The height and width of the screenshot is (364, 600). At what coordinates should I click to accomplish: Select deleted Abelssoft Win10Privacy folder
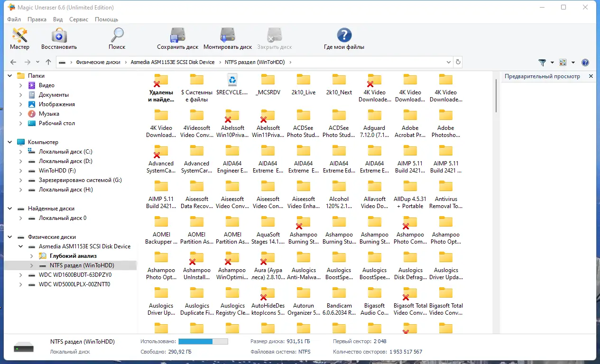pos(232,123)
